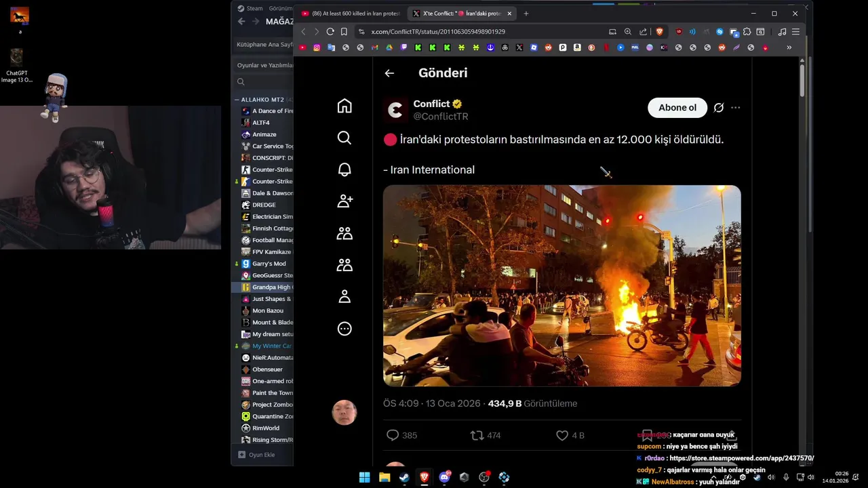868x488 pixels.
Task: Click the Grok icon next to Abone ol
Action: click(x=719, y=108)
